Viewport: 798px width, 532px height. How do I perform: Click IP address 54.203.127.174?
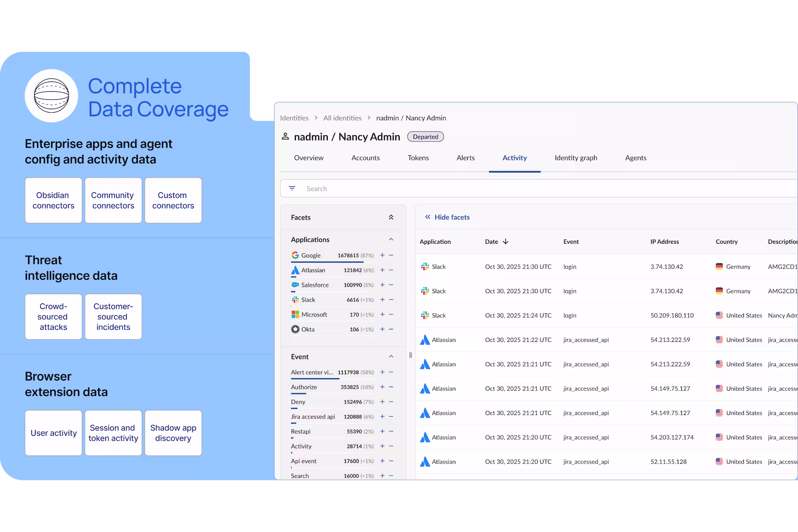pyautogui.click(x=672, y=437)
